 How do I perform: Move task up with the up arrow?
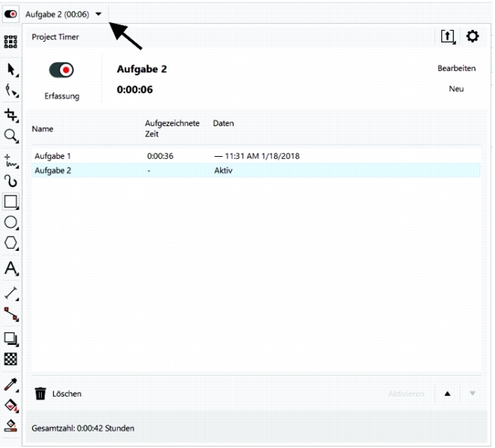click(x=447, y=393)
